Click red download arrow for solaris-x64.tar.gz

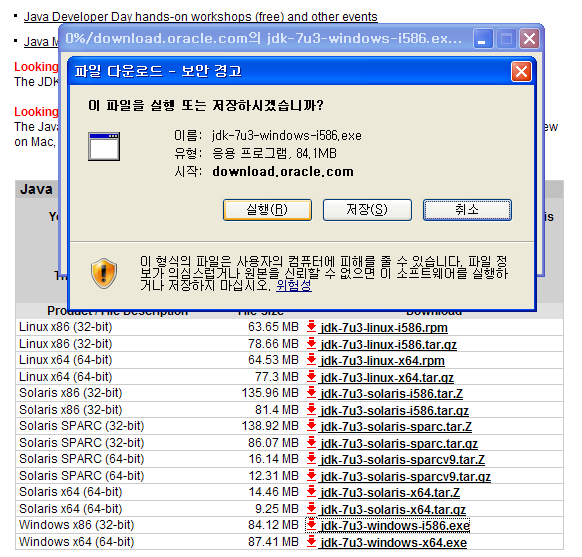311,508
